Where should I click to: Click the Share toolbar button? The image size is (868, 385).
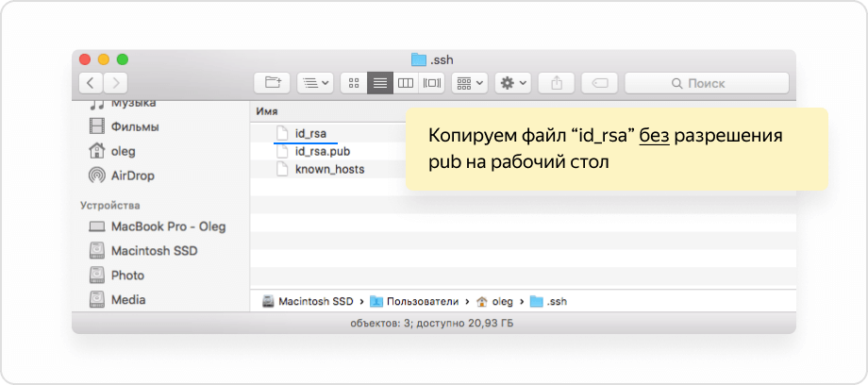pos(557,83)
